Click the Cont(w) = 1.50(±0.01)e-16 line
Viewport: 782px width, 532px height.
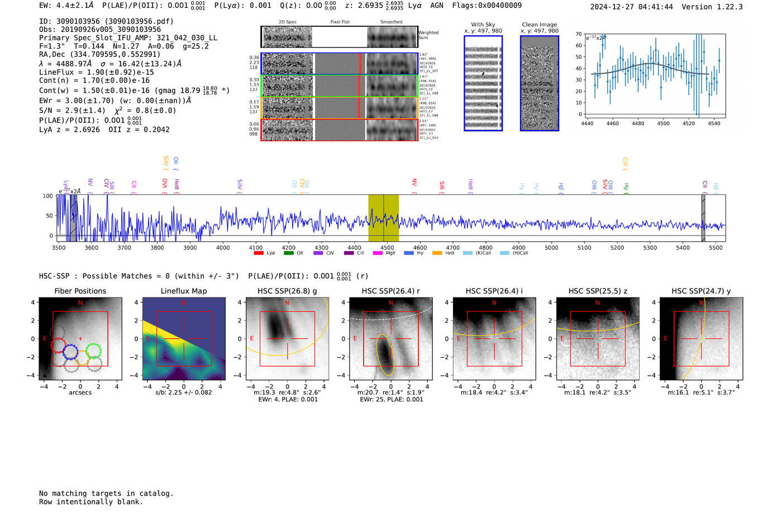pos(134,90)
